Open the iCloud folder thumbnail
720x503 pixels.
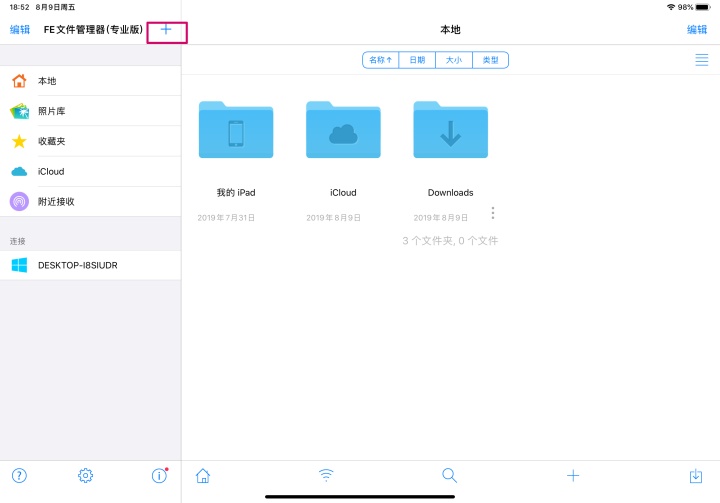click(343, 130)
